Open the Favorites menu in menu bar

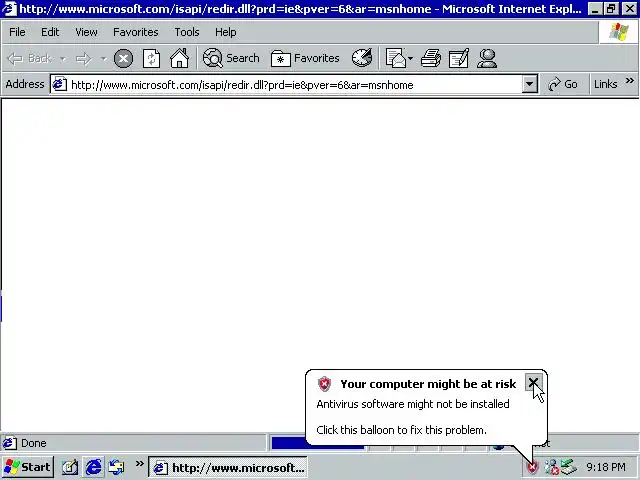[136, 32]
